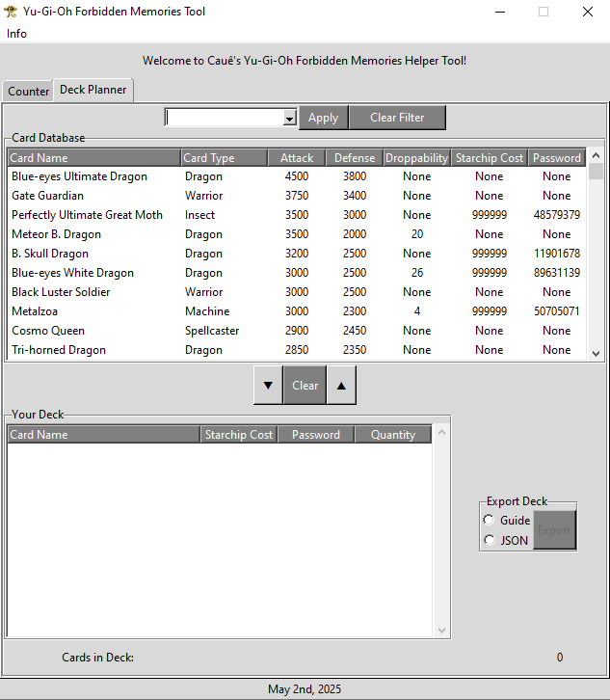Close the Forbidden Memories Tool window
The width and height of the screenshot is (610, 700).
tap(588, 12)
